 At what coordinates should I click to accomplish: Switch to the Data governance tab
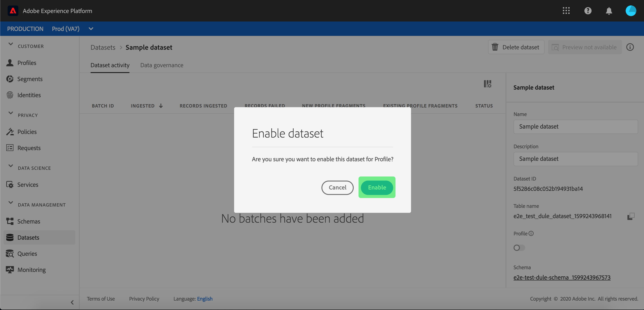[x=162, y=65]
